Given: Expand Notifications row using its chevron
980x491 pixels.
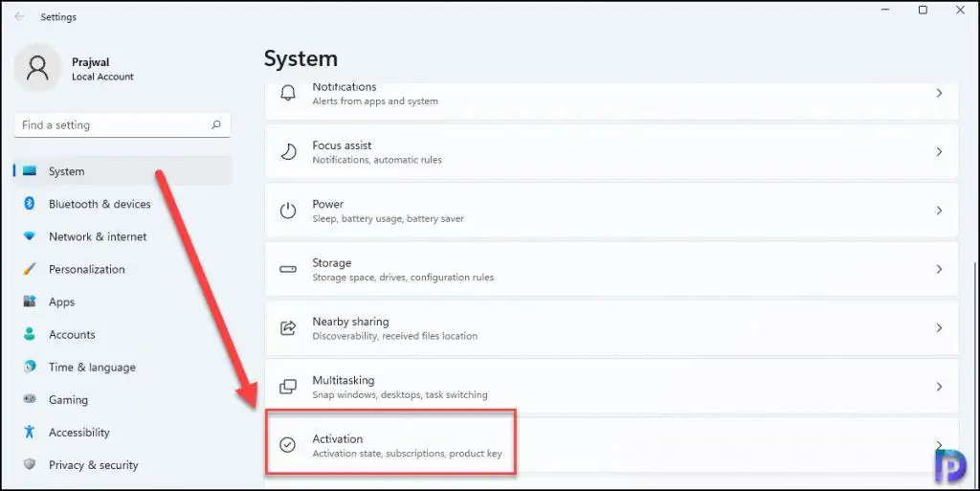Looking at the screenshot, I should tap(939, 93).
